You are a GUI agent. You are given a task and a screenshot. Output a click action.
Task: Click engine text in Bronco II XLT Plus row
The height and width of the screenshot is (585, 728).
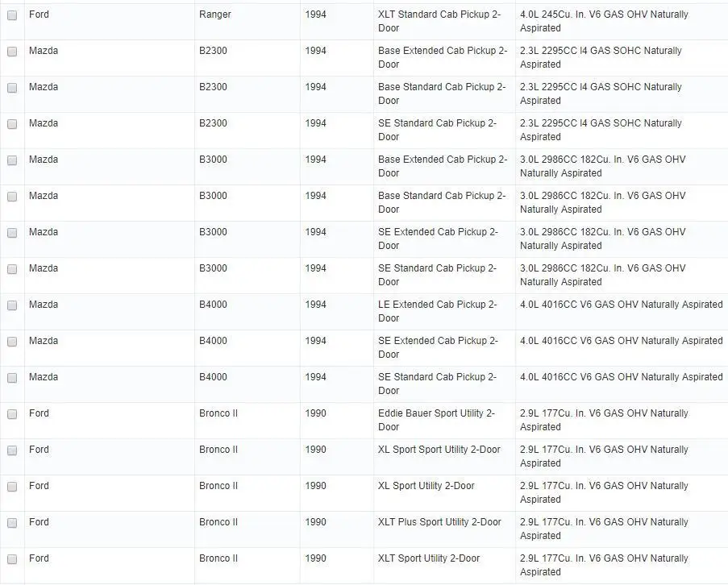(604, 529)
